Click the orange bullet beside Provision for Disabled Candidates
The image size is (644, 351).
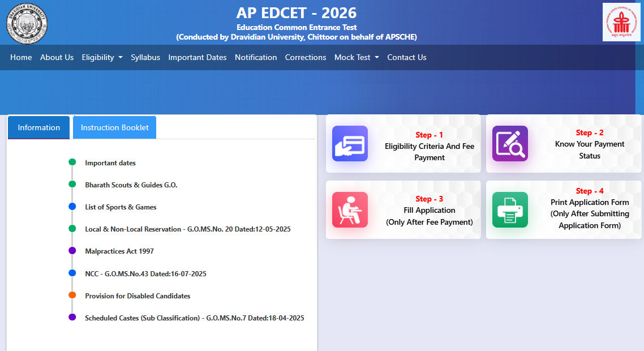tap(72, 295)
